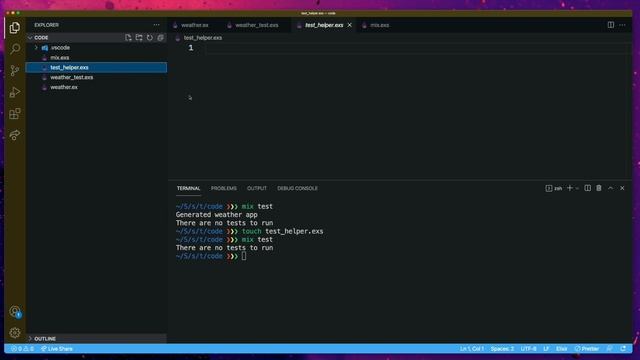Create a new terminal with plus icon
The image size is (640, 360).
tap(570, 188)
